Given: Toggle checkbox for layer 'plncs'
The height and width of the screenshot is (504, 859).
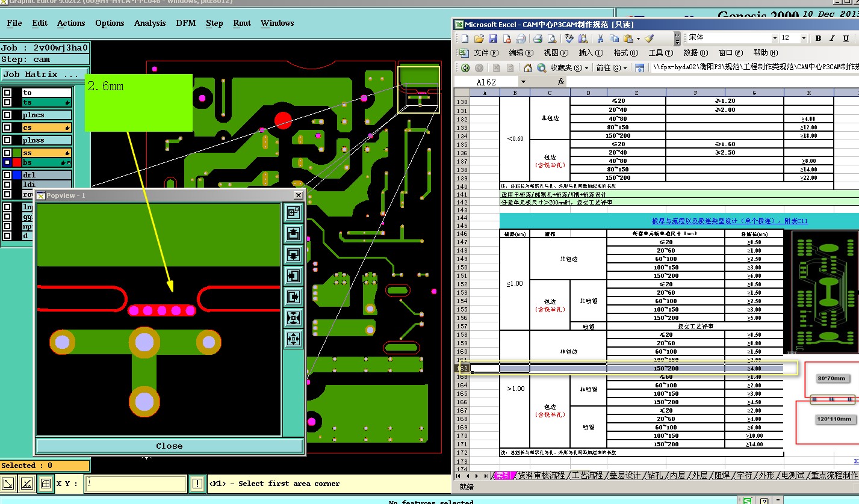Looking at the screenshot, I should click(7, 115).
